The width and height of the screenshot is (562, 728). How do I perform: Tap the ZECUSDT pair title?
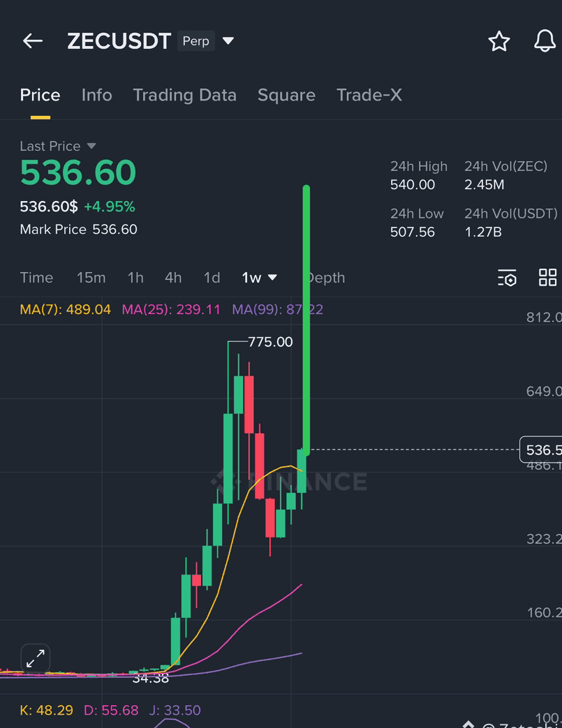(x=119, y=41)
